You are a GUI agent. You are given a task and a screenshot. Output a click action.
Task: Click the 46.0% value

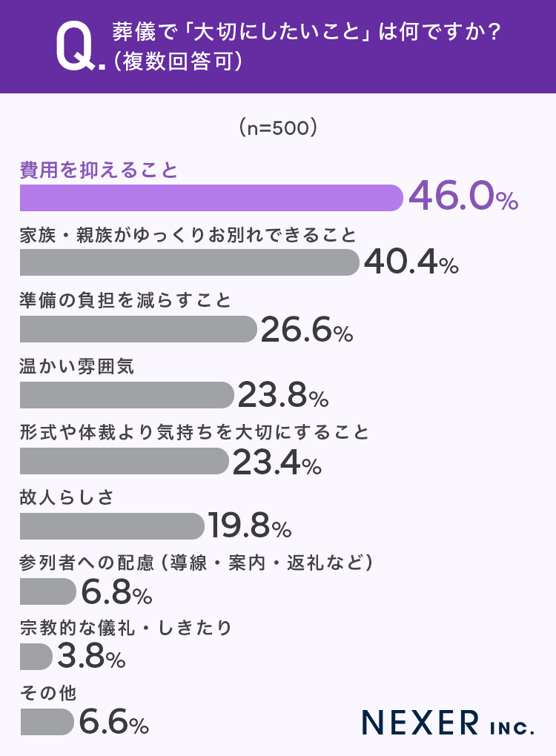462,197
